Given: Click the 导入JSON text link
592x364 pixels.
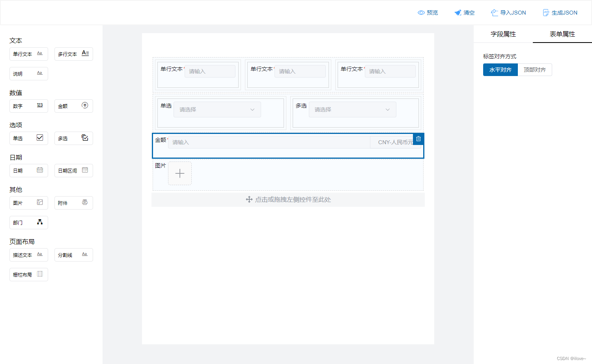Looking at the screenshot, I should (x=513, y=13).
